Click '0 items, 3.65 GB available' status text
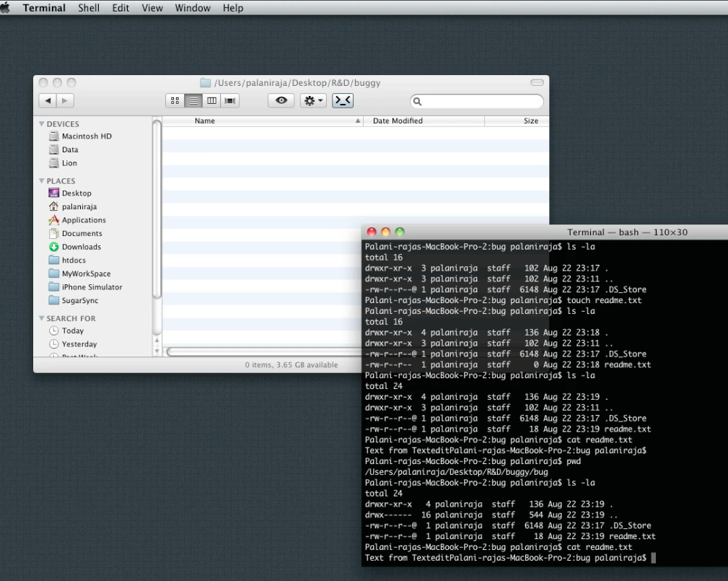 [291, 365]
